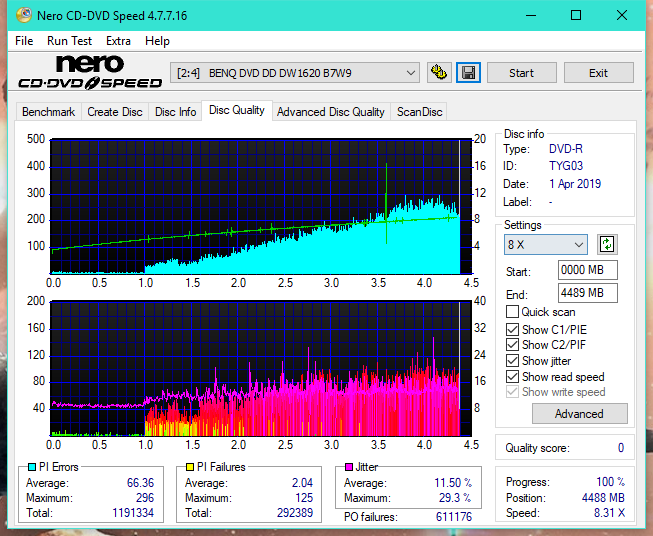Screen dimensions: 653x536
Task: Minimize the Nero CD-DVD Speed window
Action: coord(531,15)
